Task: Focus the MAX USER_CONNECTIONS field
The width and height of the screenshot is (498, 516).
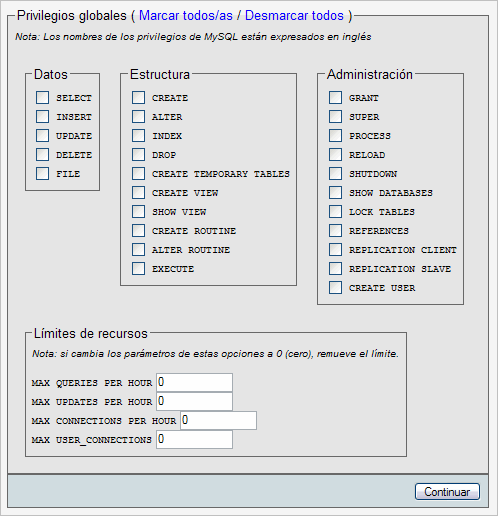Action: click(194, 439)
